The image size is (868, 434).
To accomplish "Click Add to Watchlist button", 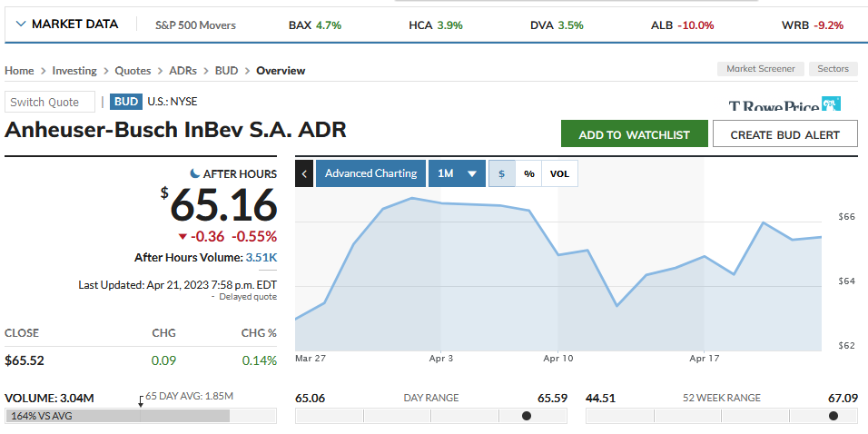I will tap(634, 134).
